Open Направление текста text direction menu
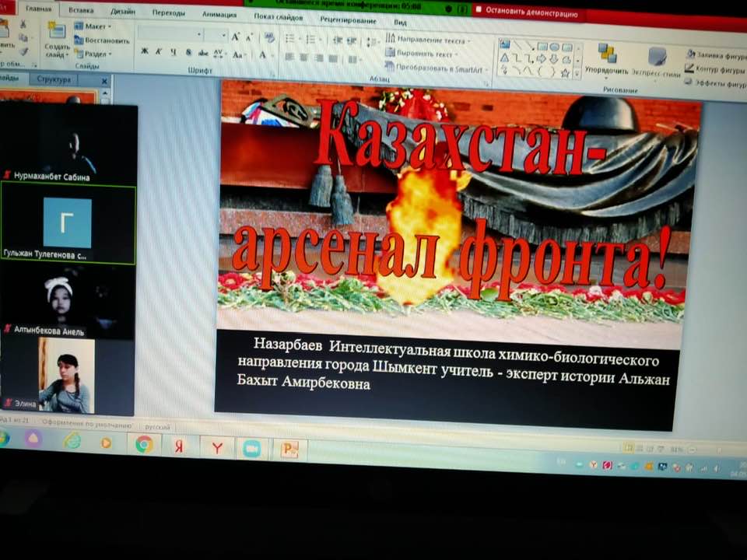 427,40
